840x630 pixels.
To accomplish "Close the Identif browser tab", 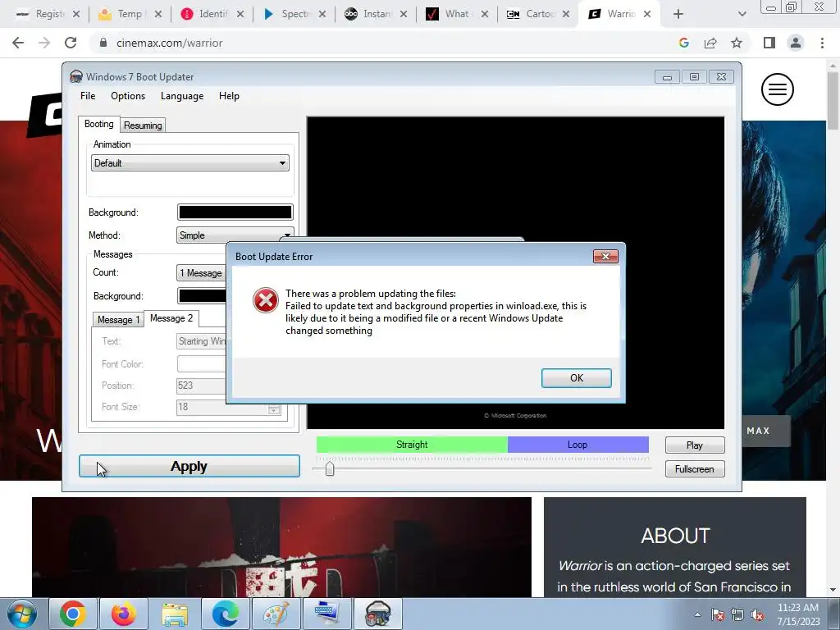I will [x=240, y=14].
